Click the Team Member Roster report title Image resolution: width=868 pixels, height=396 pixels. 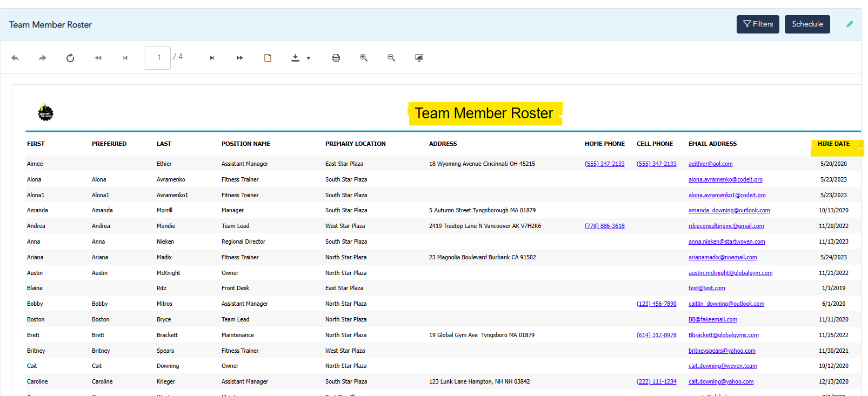coord(484,113)
